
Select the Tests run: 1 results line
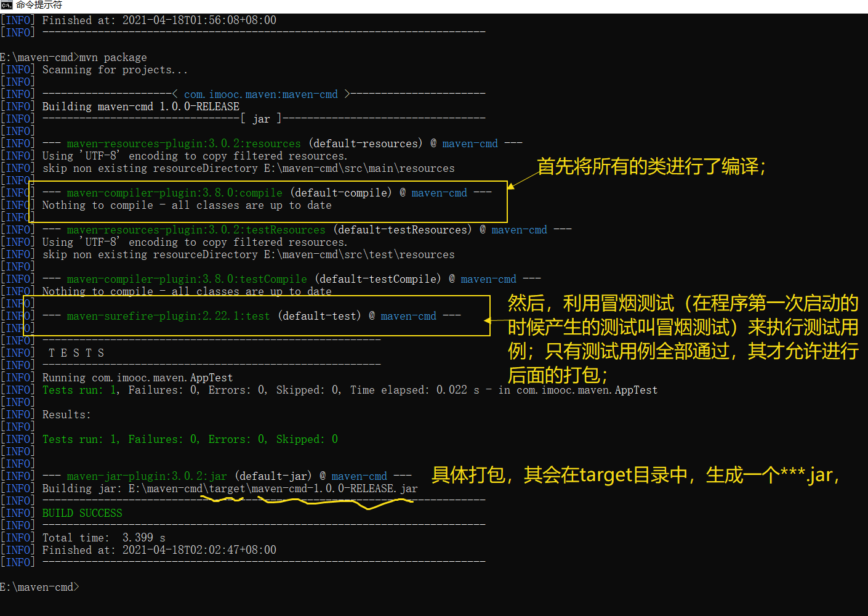[191, 439]
